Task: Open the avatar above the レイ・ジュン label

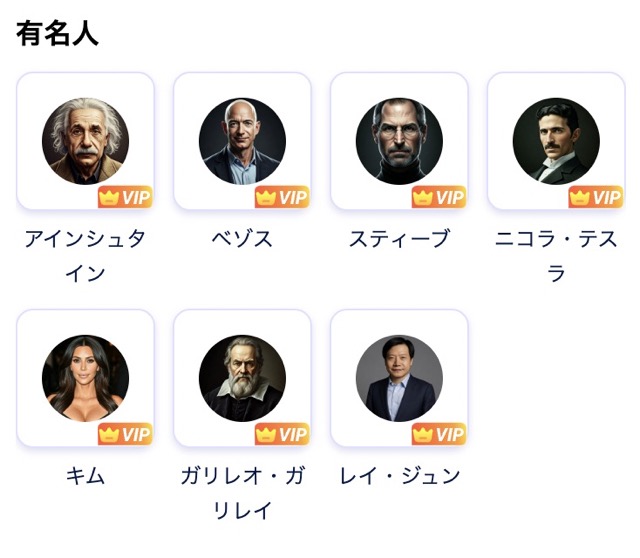Action: (x=399, y=378)
